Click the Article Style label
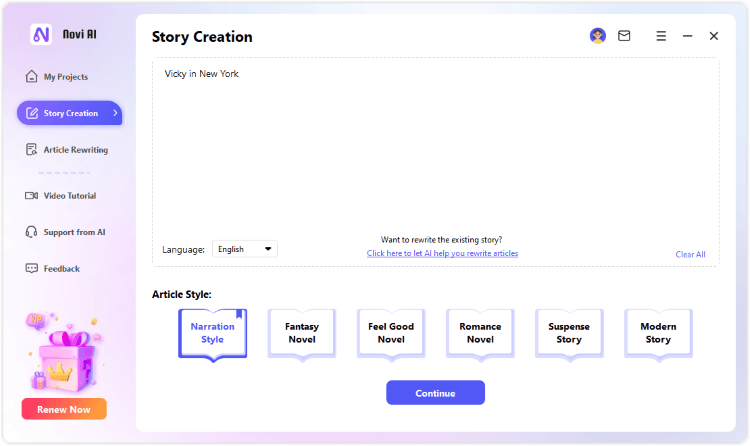The height and width of the screenshot is (446, 750). click(181, 294)
